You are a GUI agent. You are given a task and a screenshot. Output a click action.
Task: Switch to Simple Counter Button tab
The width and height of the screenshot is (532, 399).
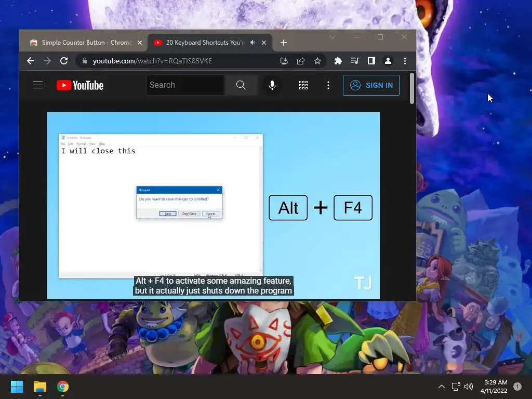(83, 43)
